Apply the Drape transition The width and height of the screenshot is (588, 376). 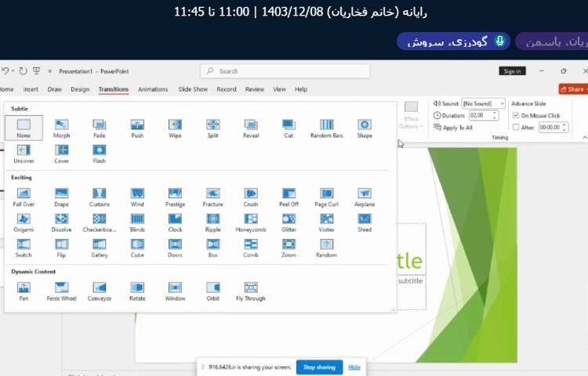coord(61,197)
